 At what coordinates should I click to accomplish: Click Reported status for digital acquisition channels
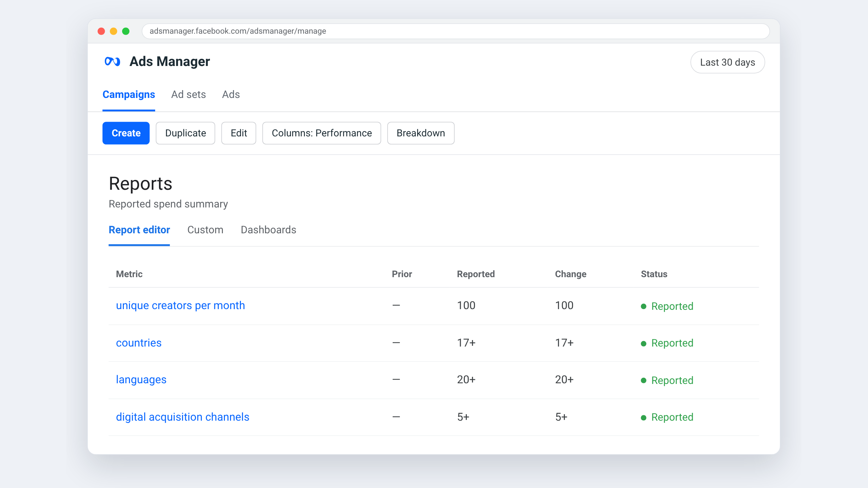click(x=667, y=417)
